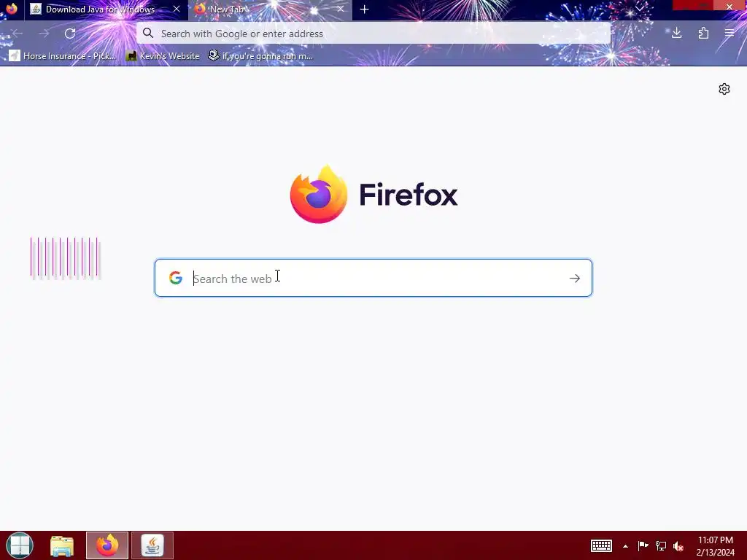The height and width of the screenshot is (560, 747).
Task: Open the Downloads panel
Action: (676, 33)
